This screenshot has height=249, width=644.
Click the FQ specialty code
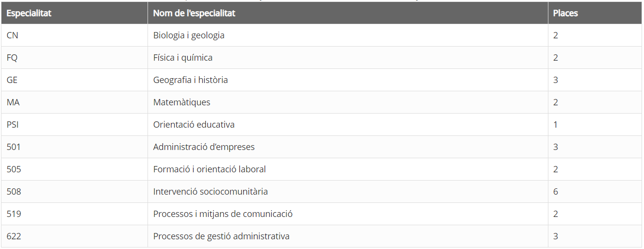point(12,58)
